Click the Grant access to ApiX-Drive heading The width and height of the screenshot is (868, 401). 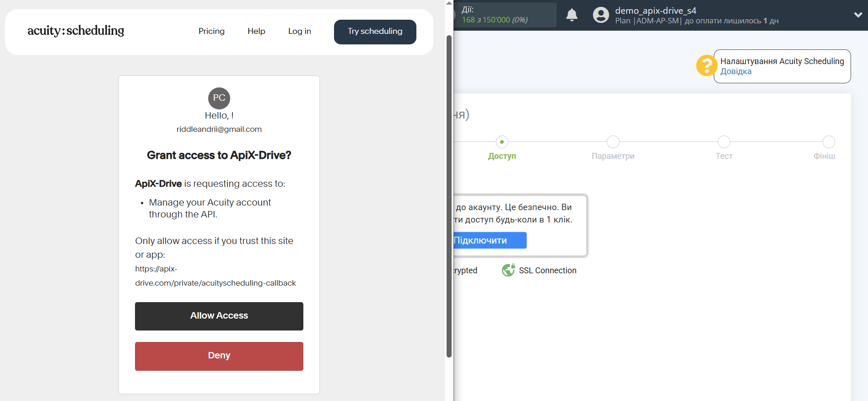pyautogui.click(x=219, y=156)
